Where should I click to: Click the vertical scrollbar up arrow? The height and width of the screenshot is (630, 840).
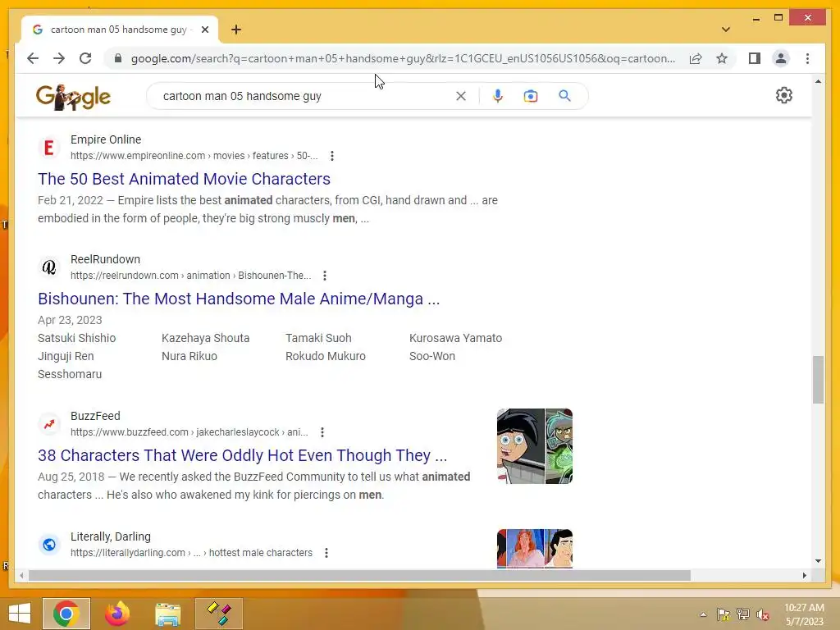tap(818, 81)
